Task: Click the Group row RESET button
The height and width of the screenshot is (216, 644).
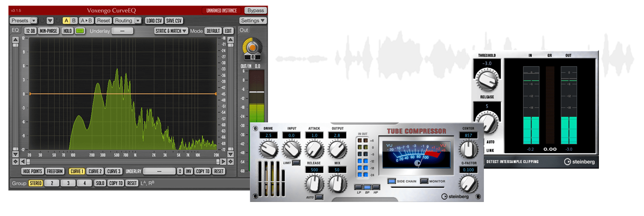Action: (132, 183)
